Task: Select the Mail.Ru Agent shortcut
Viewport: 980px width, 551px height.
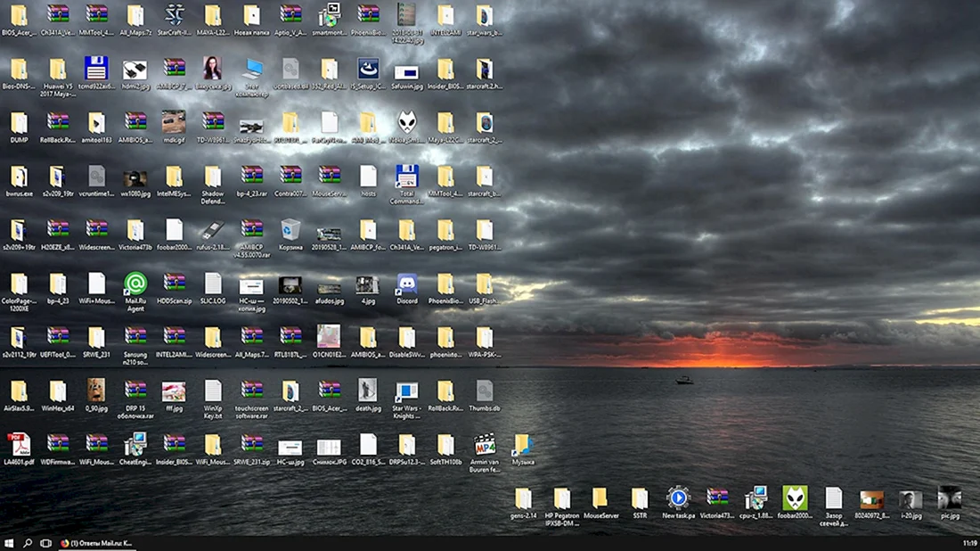Action: (x=135, y=292)
